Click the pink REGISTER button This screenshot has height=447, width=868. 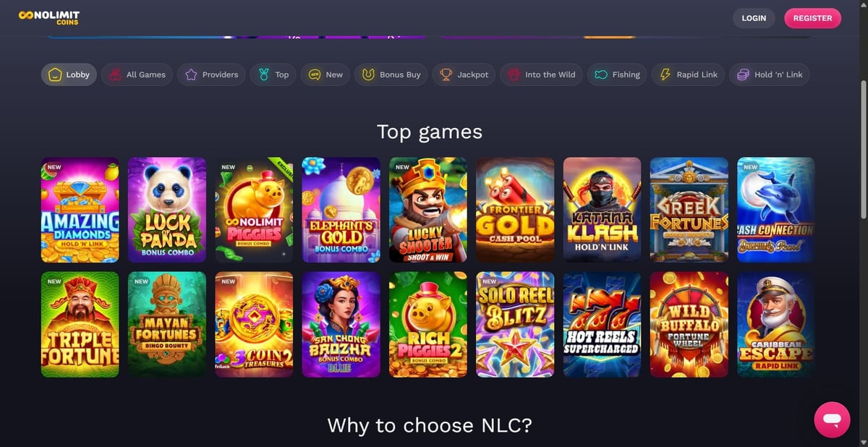point(812,18)
